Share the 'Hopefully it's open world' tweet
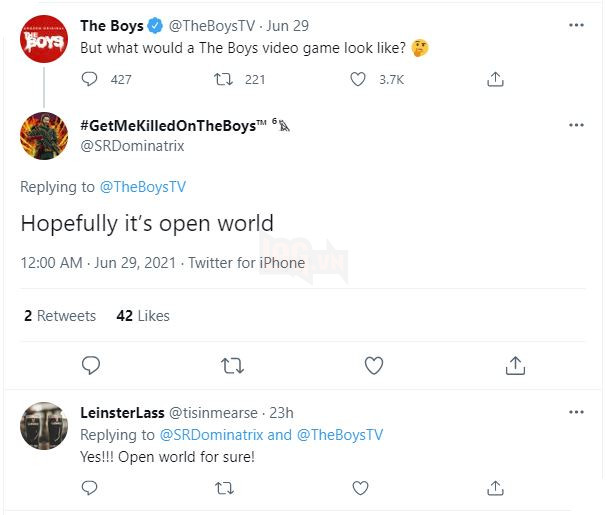The width and height of the screenshot is (607, 515). click(x=515, y=366)
